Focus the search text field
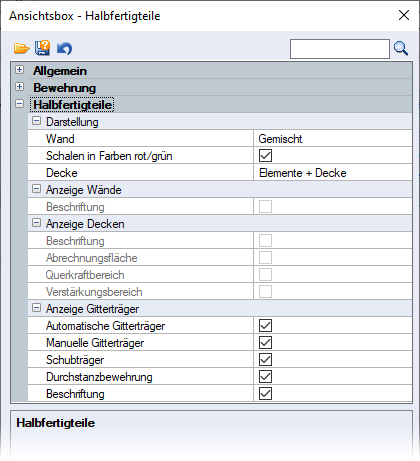Screen dimensions: 420x461 click(340, 49)
